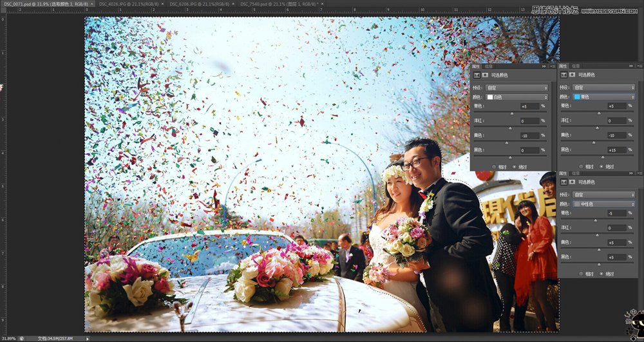Select 绝对 radio in the 中性色 panel
This screenshot has height=342, width=644.
pos(601,274)
